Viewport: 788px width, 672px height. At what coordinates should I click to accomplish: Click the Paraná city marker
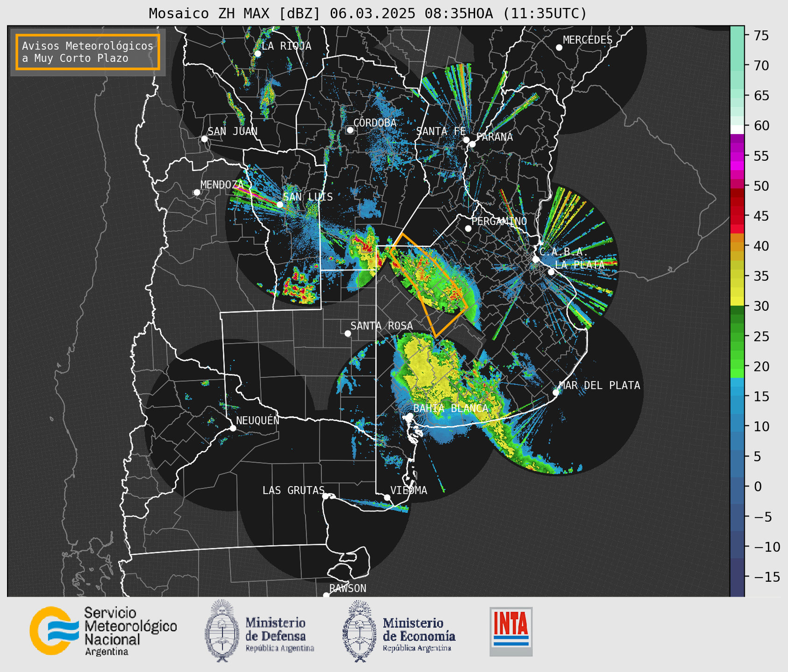[x=472, y=144]
